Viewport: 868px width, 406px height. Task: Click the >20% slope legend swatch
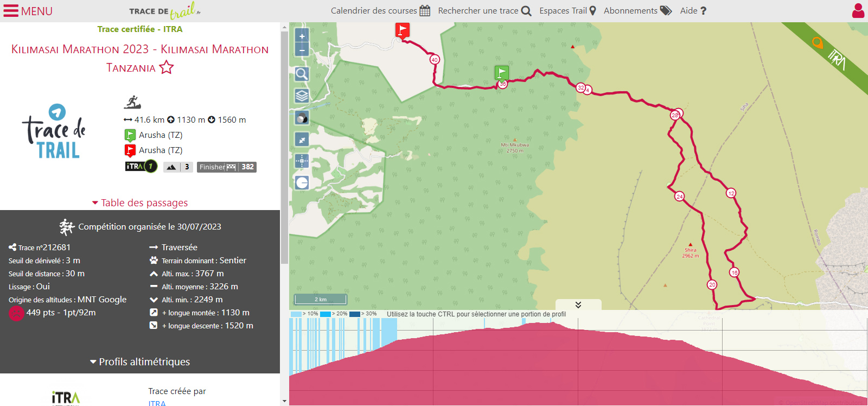point(325,314)
